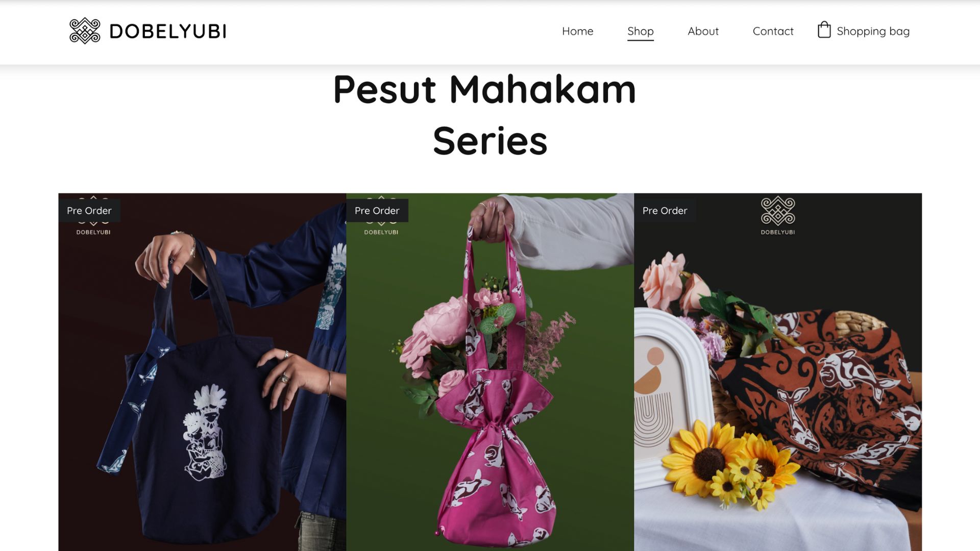Open the Shopping bag link text
This screenshot has height=551, width=980.
coord(873,32)
